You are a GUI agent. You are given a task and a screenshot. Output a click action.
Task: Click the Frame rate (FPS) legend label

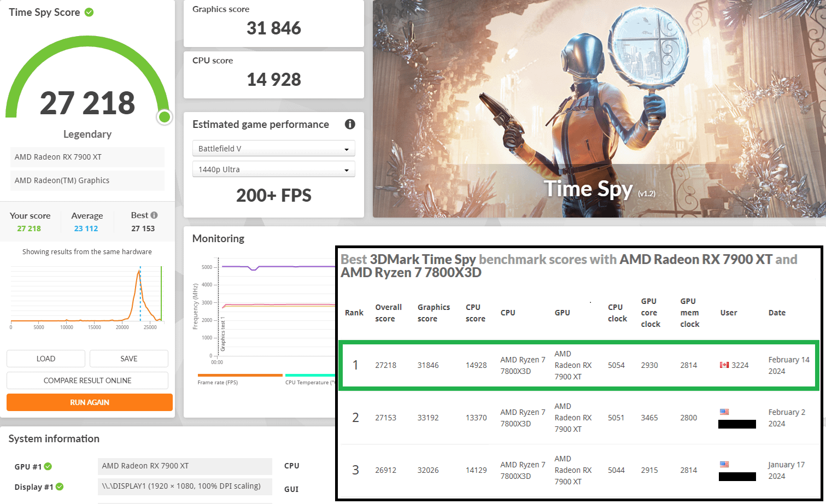(218, 383)
